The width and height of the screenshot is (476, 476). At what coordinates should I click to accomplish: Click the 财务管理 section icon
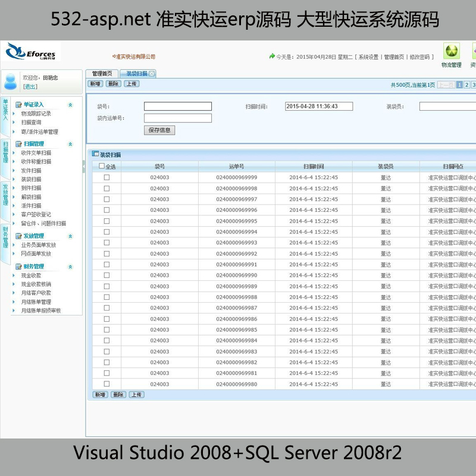coord(18,267)
